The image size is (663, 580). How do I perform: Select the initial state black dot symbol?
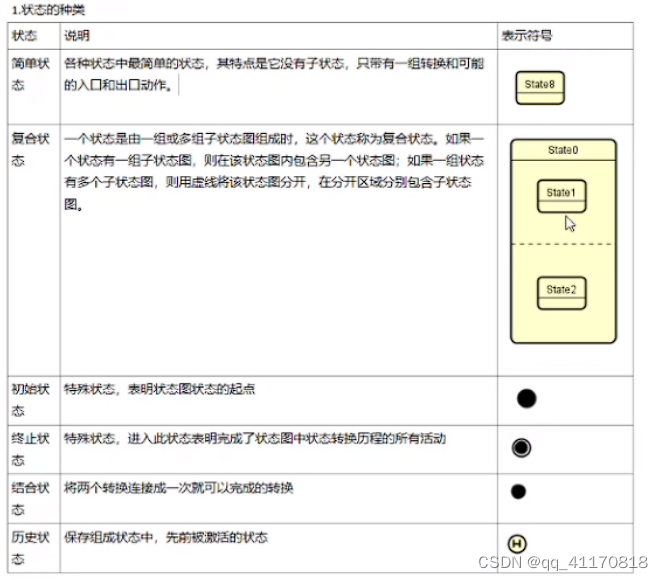526,398
